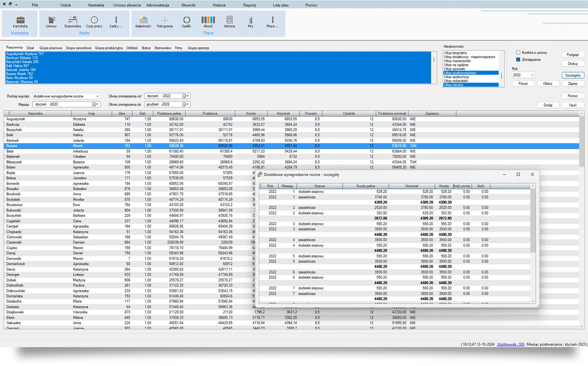Enable Korekta o umowy checkbox
Screen dimensions: 588x366
[518, 52]
